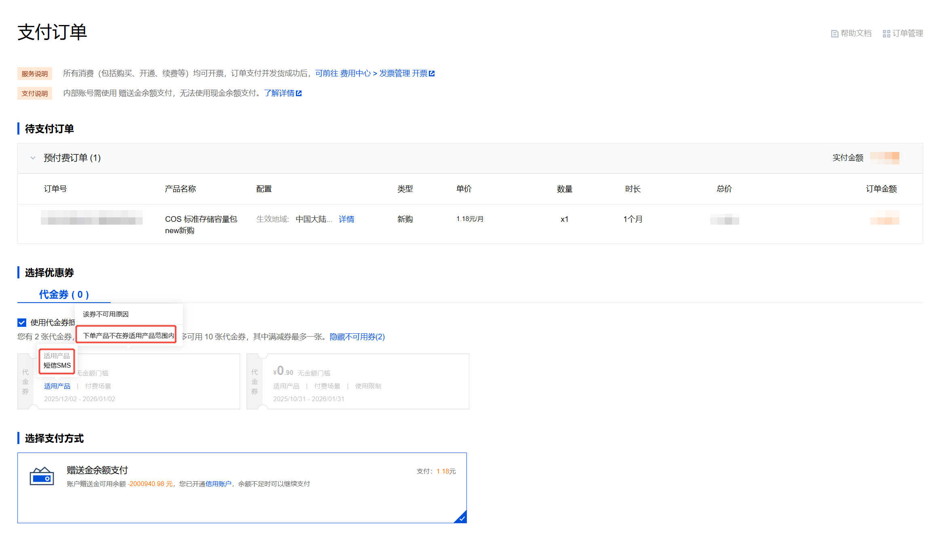Open 详情 link in the 配置 column
Image resolution: width=943 pixels, height=560 pixels.
coord(346,219)
